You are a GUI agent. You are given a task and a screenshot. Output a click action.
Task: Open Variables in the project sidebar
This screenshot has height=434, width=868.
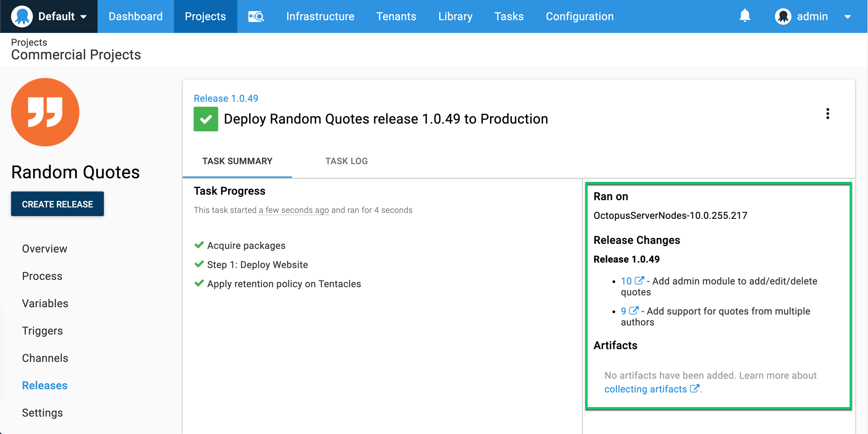[45, 303]
